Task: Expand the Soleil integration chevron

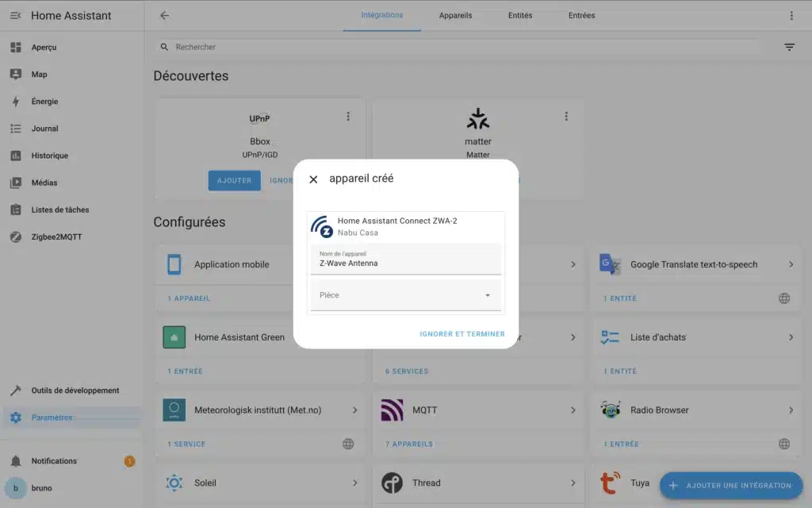Action: click(x=354, y=483)
